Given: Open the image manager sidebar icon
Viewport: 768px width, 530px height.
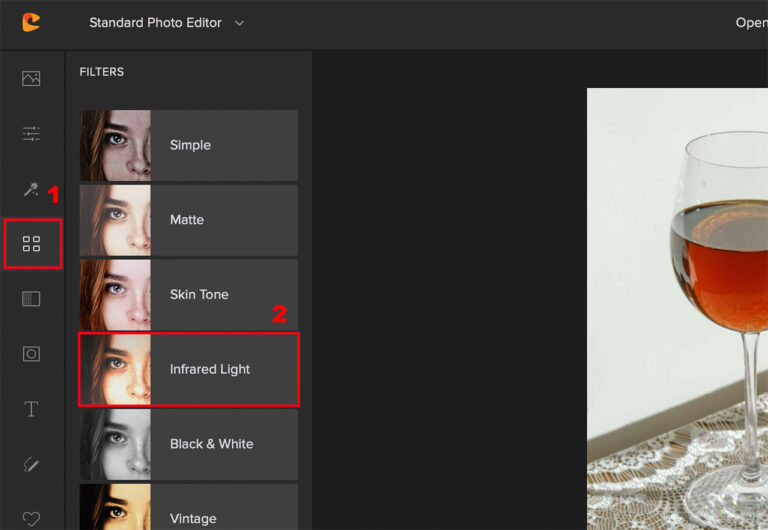Looking at the screenshot, I should click(31, 78).
